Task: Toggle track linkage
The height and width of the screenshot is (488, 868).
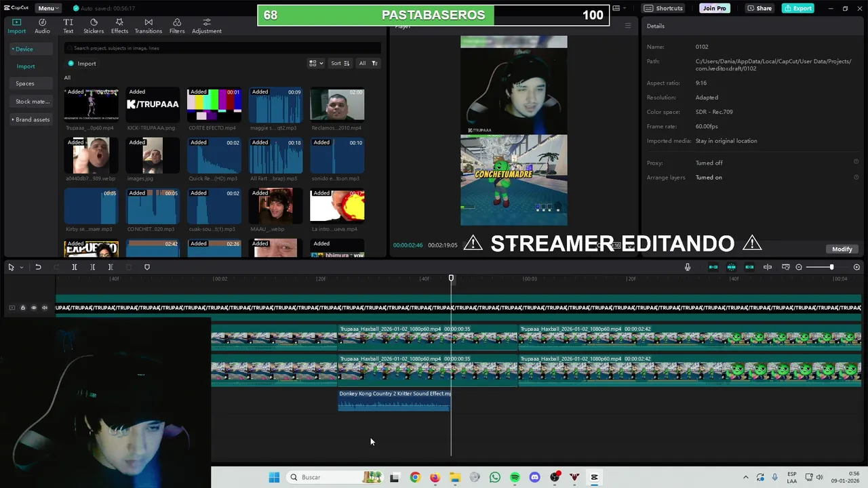Action: tap(749, 267)
